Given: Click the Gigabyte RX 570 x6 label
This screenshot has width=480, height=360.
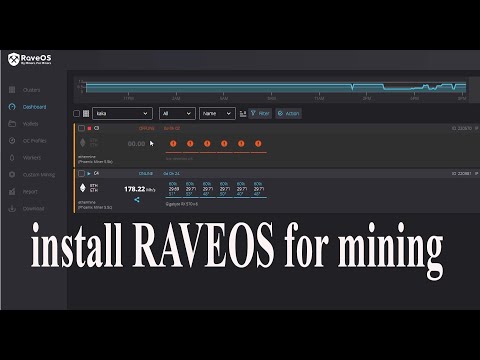Looking at the screenshot, I should coord(182,204).
